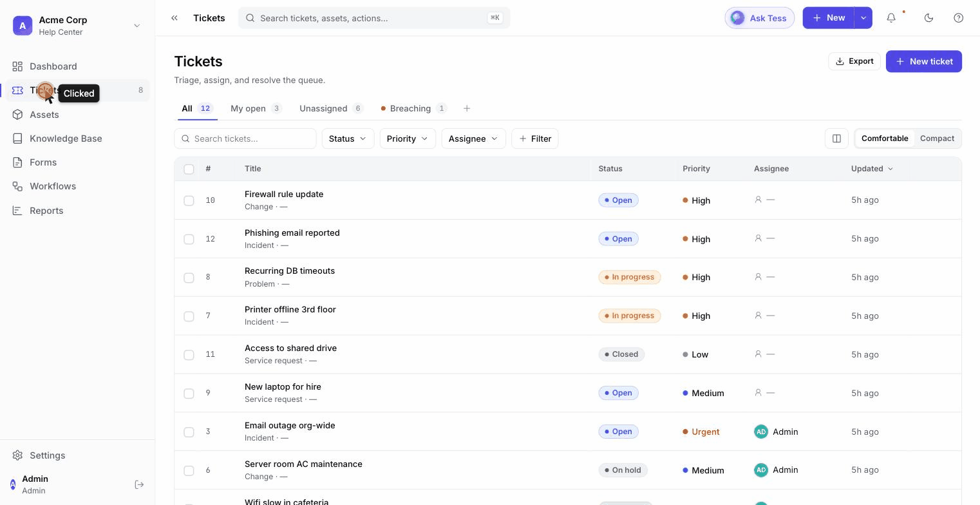Click the Title column header
980x505 pixels.
[253, 169]
